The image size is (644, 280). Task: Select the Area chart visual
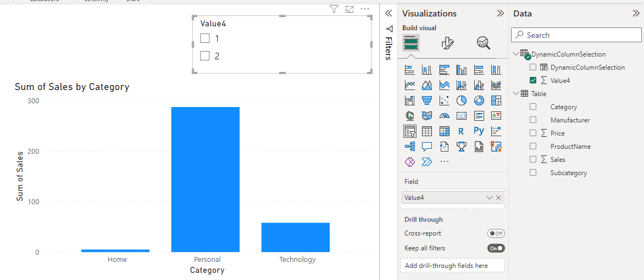pyautogui.click(x=427, y=85)
